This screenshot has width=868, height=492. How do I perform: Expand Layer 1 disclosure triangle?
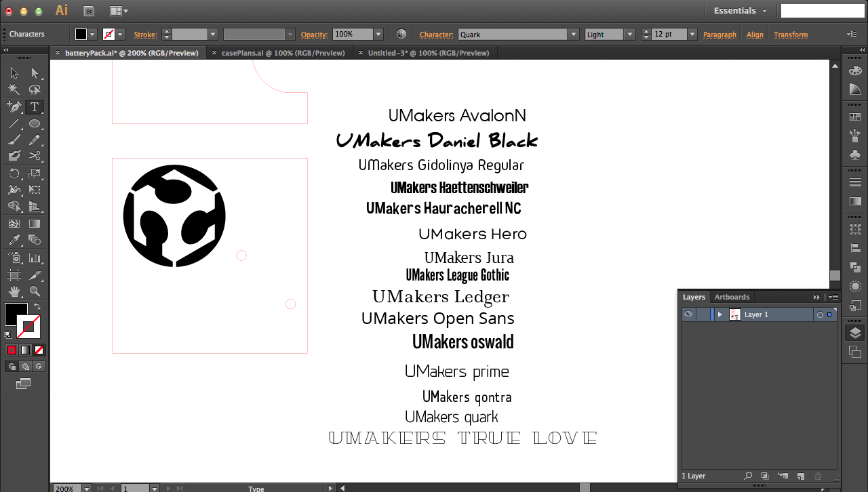coord(719,314)
